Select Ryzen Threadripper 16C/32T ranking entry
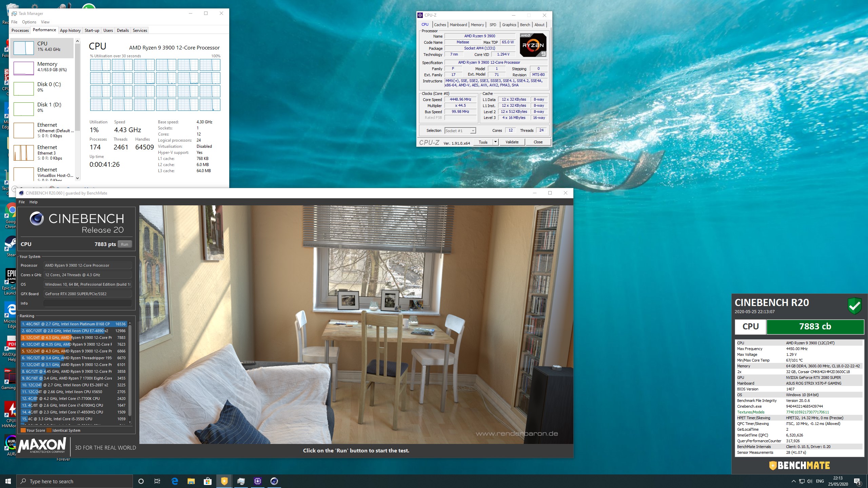The image size is (868, 488). click(74, 358)
